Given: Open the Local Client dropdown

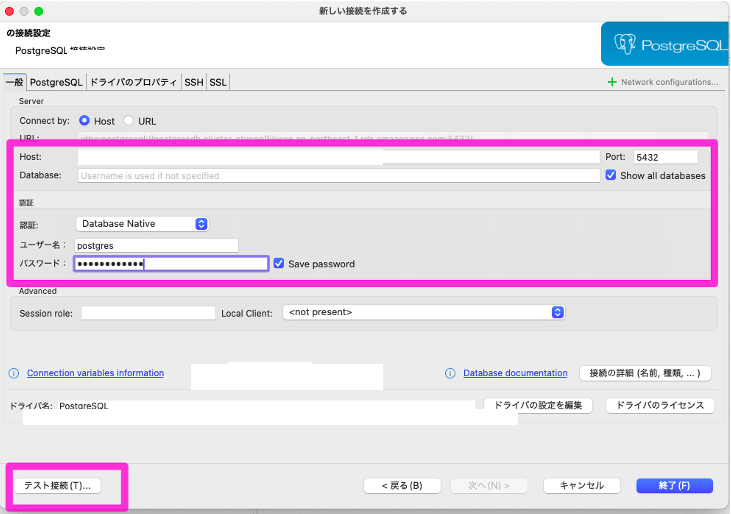Looking at the screenshot, I should point(423,312).
